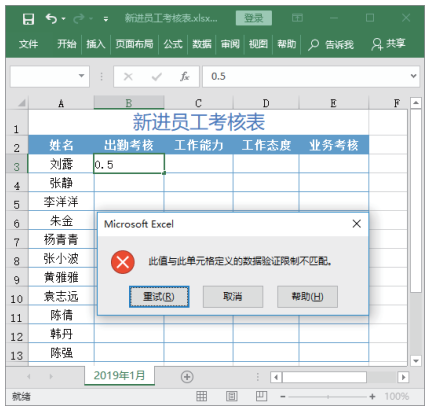
Task: Click the 登录 sign-in button
Action: (254, 18)
